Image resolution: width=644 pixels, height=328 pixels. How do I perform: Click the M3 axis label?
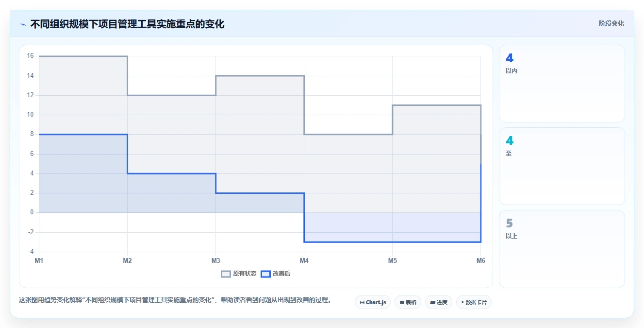coord(215,261)
